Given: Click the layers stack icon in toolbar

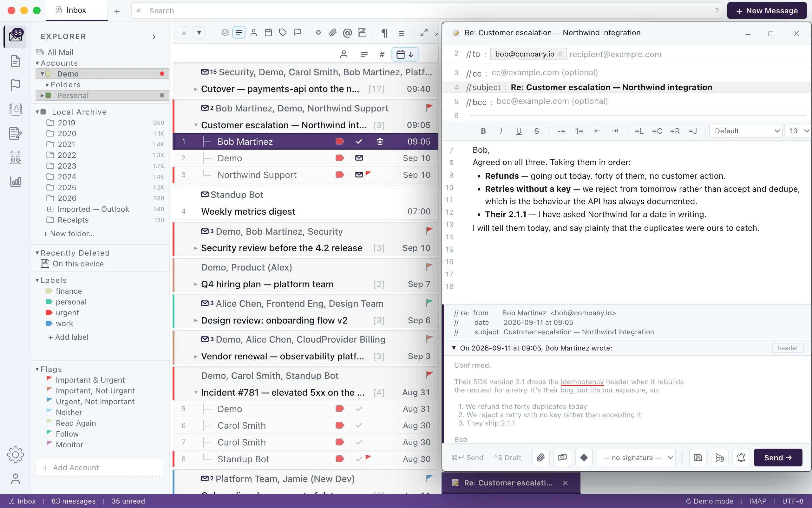Looking at the screenshot, I should (225, 33).
